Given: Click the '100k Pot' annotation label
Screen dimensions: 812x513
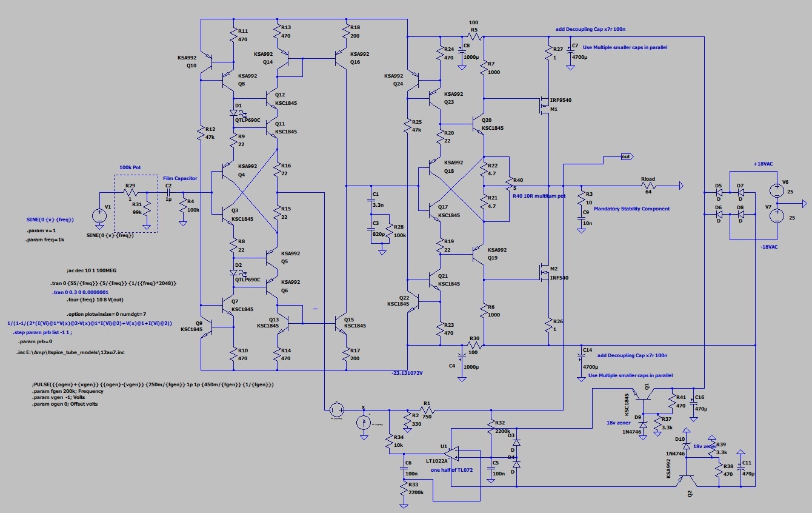Looking at the screenshot, I should tap(131, 166).
